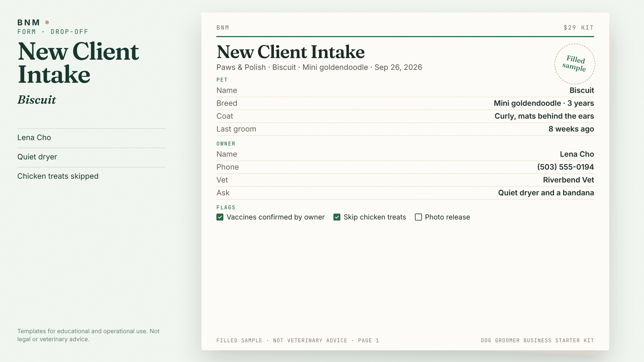644x362 pixels.
Task: Uncheck the Skip chicken treats checkbox
Action: (337, 217)
